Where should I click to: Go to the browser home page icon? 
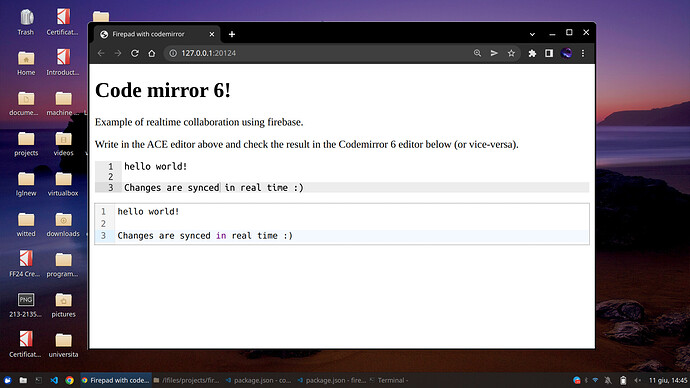(151, 53)
